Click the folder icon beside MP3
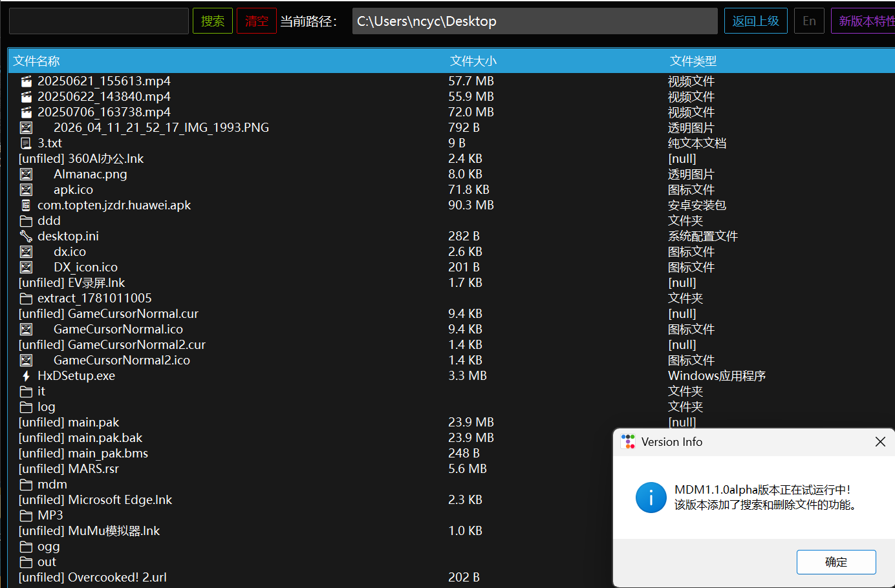Screen dimensions: 895x588 pyautogui.click(x=26, y=516)
